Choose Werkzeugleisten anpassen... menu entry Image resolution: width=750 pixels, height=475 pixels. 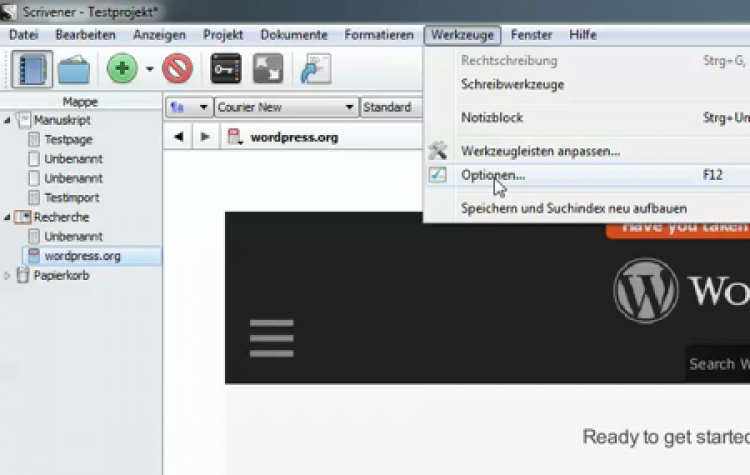540,151
